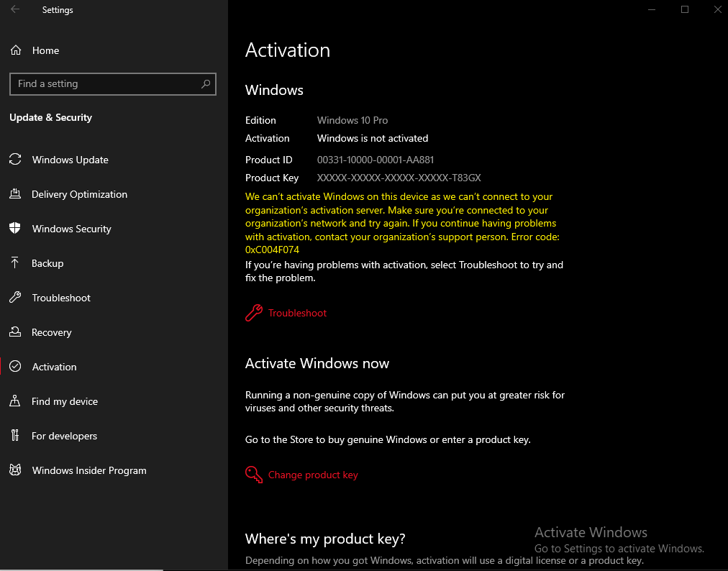Click the "Windows 10 Pro" edition text

click(x=352, y=120)
